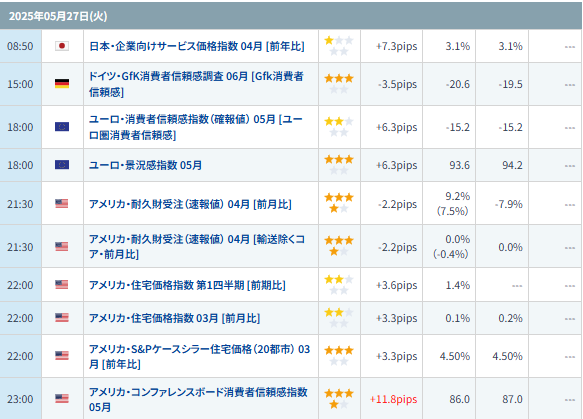
Task: Click the 2025年05月27日(火) date header
Action: point(58,16)
